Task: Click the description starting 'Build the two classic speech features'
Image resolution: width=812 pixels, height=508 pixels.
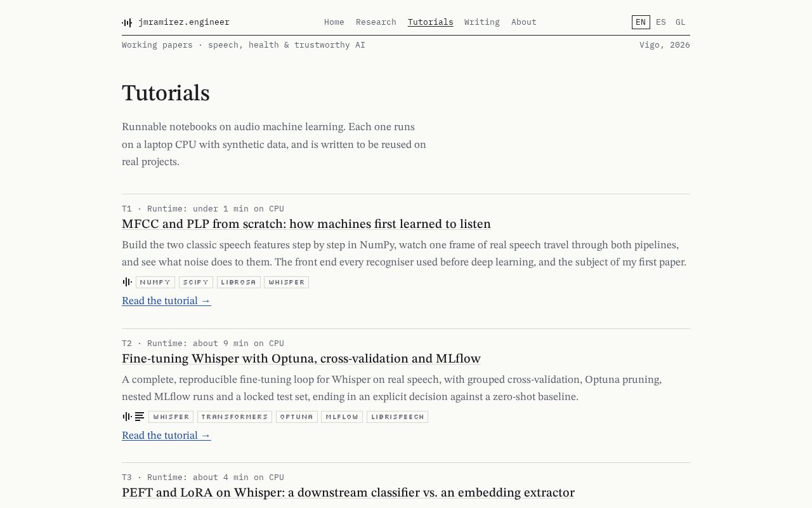Action: coord(404,253)
